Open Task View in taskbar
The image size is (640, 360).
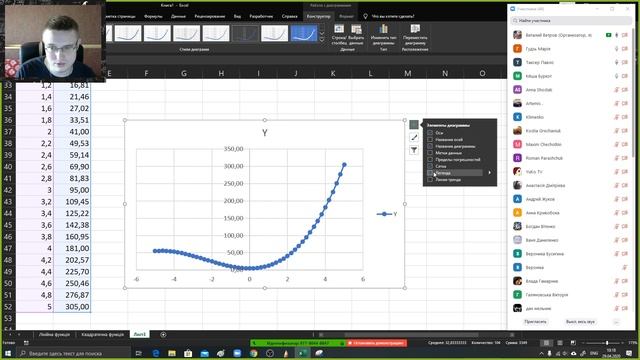[138, 353]
